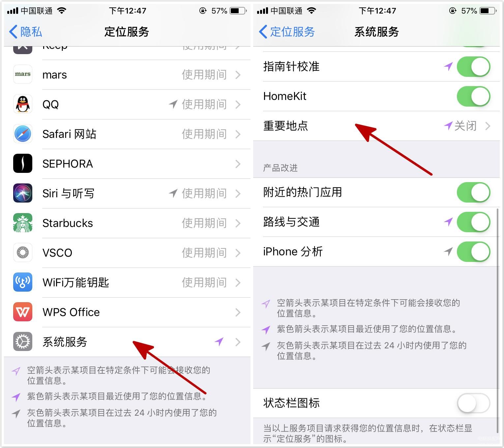
Task: Go back to 隐私 settings
Action: pos(25,32)
